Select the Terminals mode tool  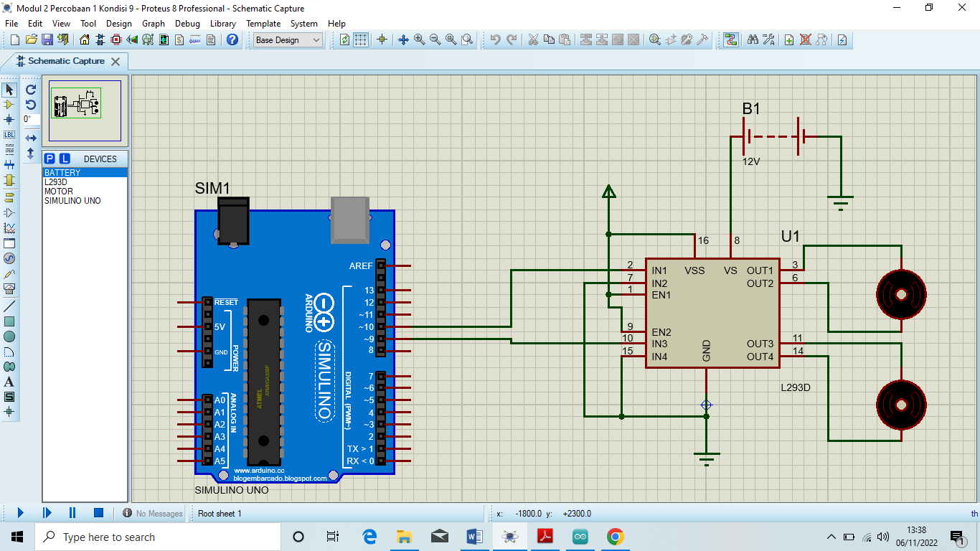click(9, 197)
